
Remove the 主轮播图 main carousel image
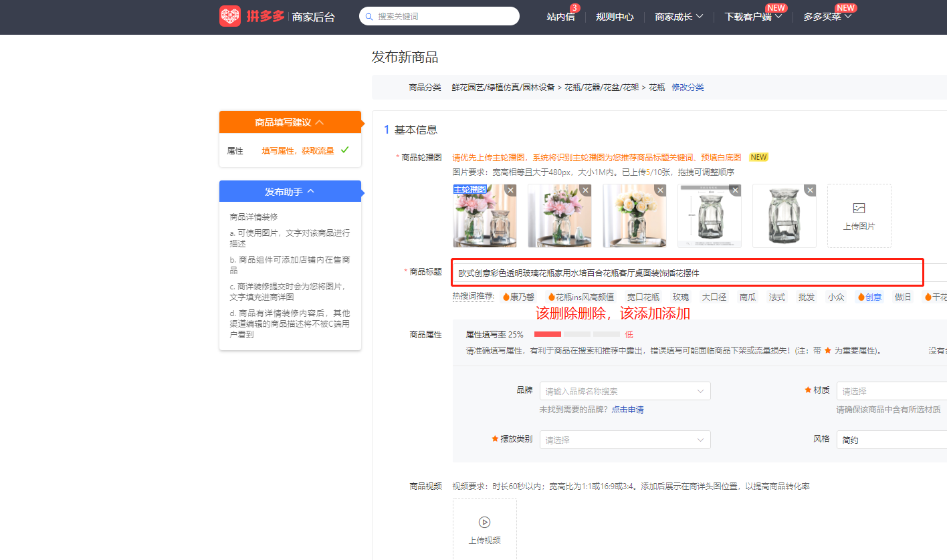click(x=511, y=190)
